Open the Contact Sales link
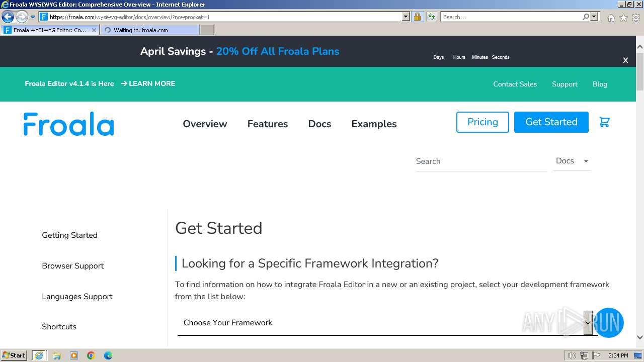644x362 pixels. tap(515, 84)
